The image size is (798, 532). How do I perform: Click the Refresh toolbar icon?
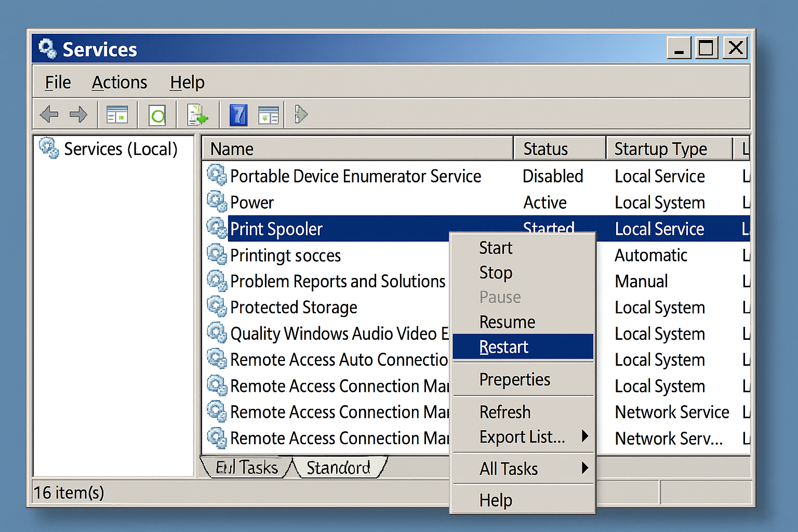(157, 114)
